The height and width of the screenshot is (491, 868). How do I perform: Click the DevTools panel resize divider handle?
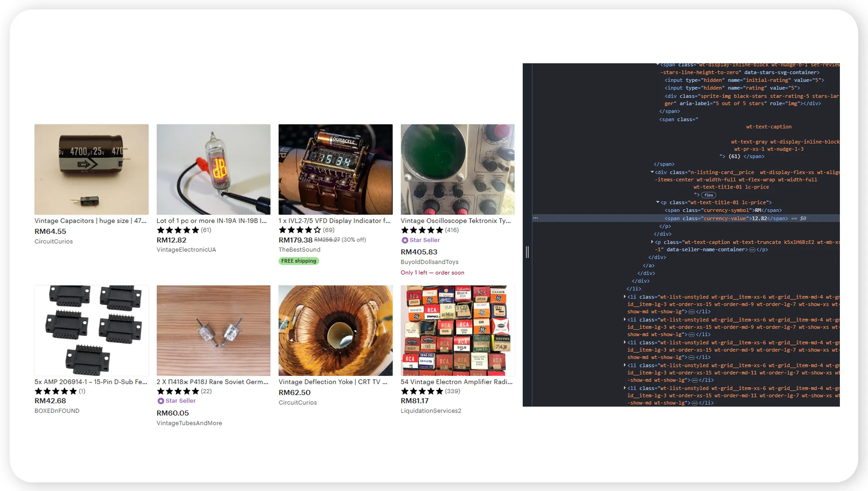point(527,252)
